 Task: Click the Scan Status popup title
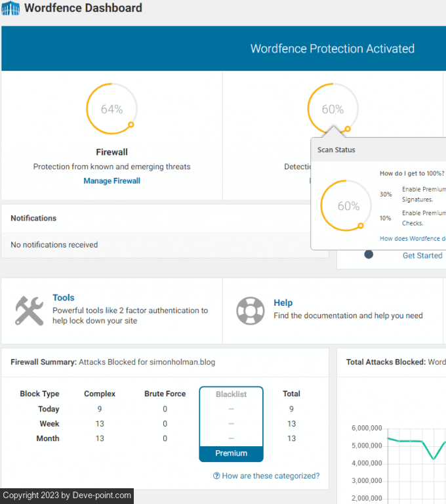pyautogui.click(x=336, y=150)
